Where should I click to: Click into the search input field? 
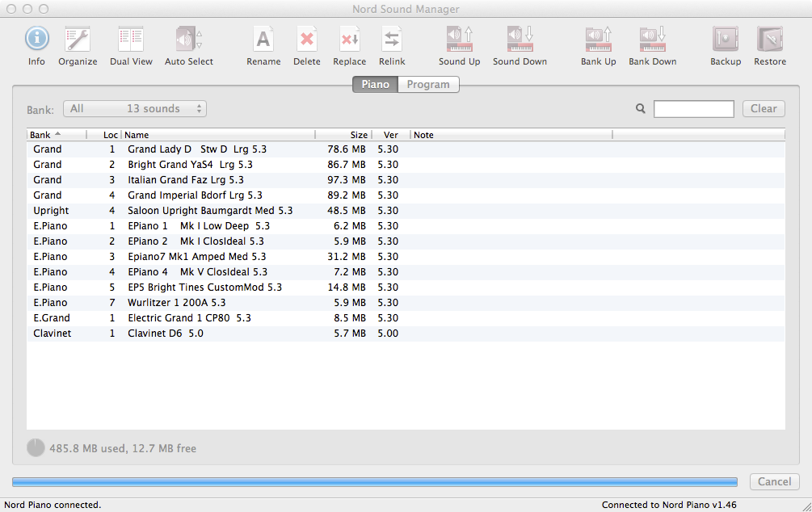(x=693, y=109)
